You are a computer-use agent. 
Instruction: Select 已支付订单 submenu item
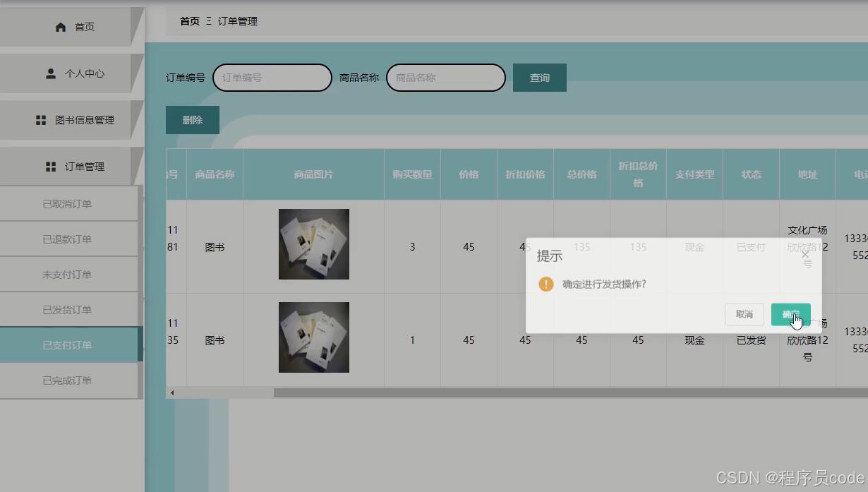pos(68,345)
